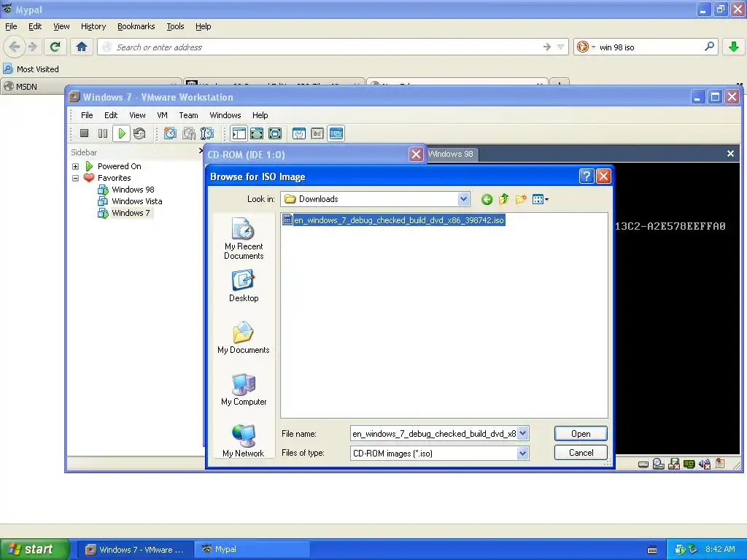747x560 pixels.
Task: Click the green Power On play icon
Action: (x=122, y=133)
